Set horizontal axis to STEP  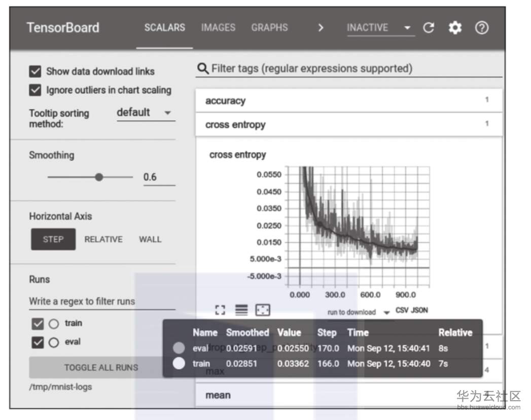(53, 239)
